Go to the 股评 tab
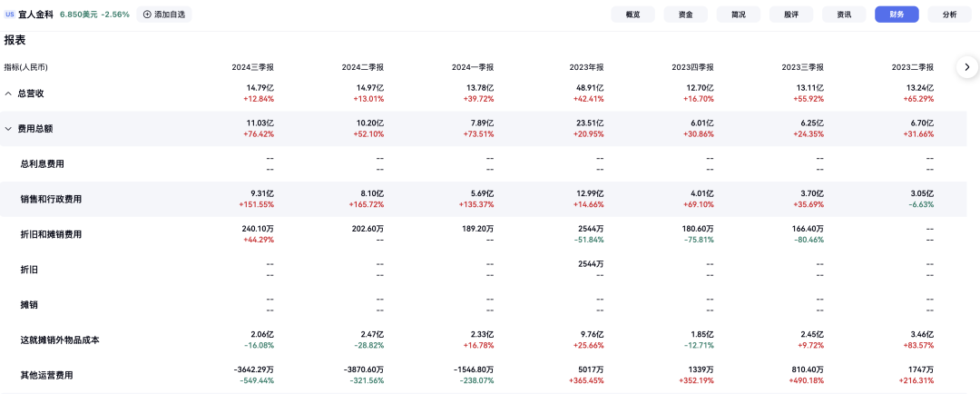This screenshot has width=980, height=394. click(790, 15)
